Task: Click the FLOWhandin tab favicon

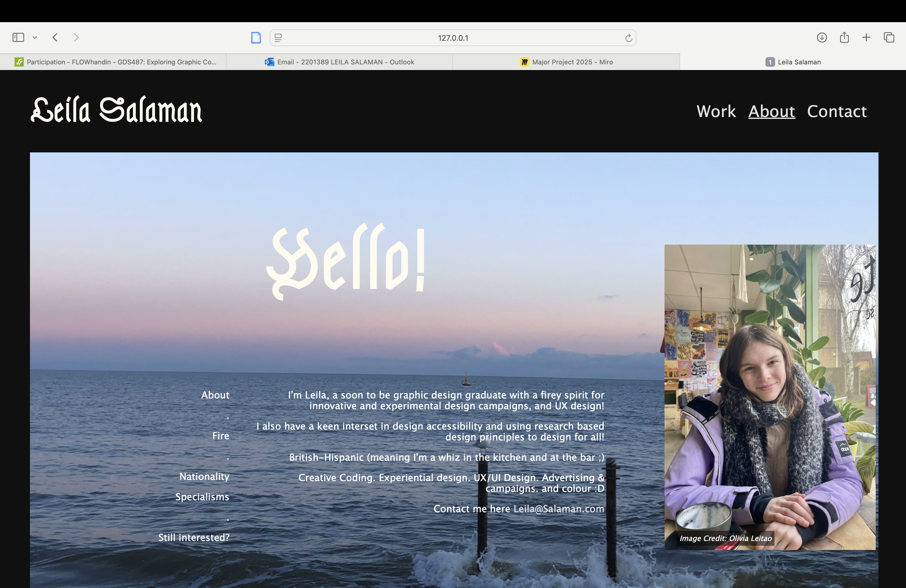Action: click(19, 62)
